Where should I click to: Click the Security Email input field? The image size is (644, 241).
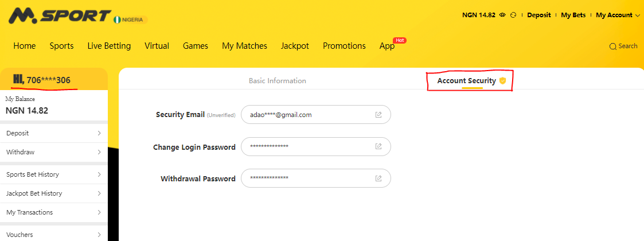[x=316, y=115]
